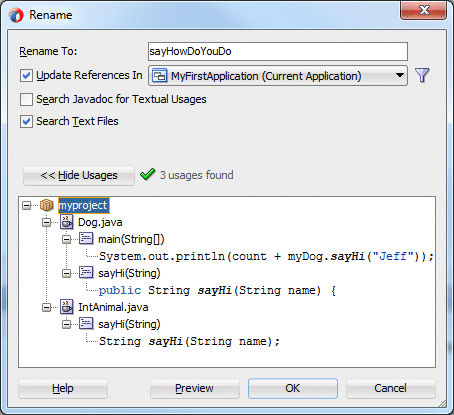Image resolution: width=454 pixels, height=415 pixels.
Task: Click the Help button
Action: coord(63,388)
